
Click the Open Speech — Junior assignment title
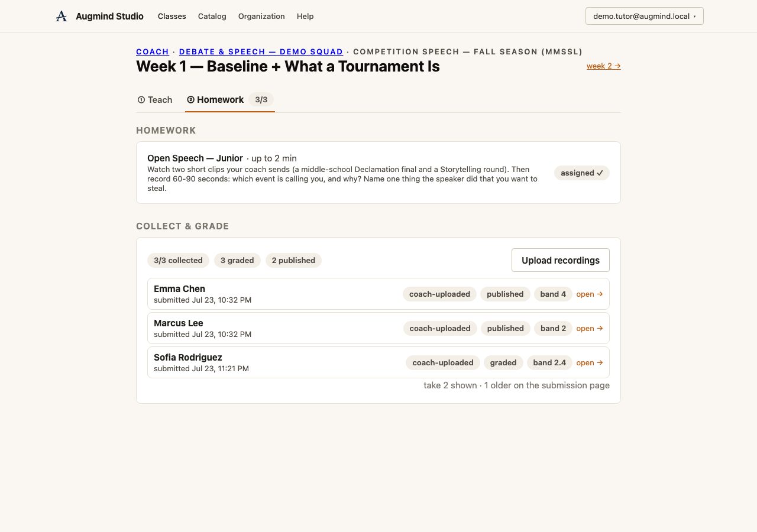pyautogui.click(x=195, y=158)
